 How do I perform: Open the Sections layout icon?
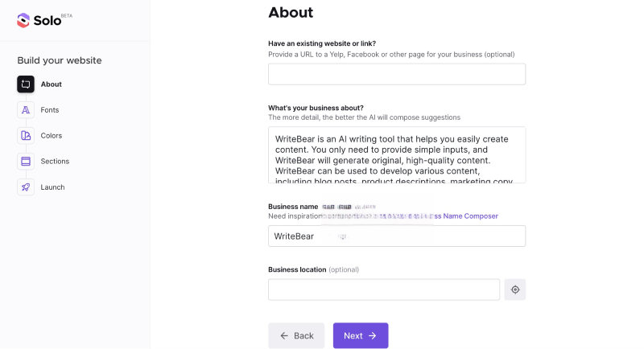click(x=26, y=162)
